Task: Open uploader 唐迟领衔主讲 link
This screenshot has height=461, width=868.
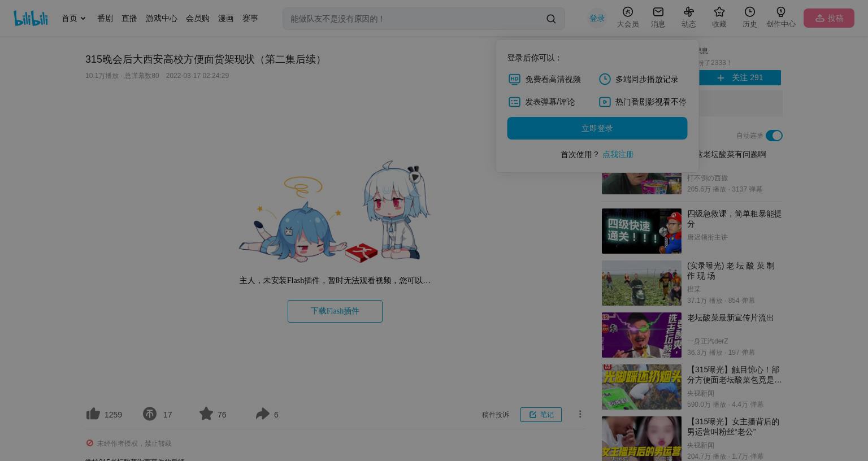Action: [708, 237]
